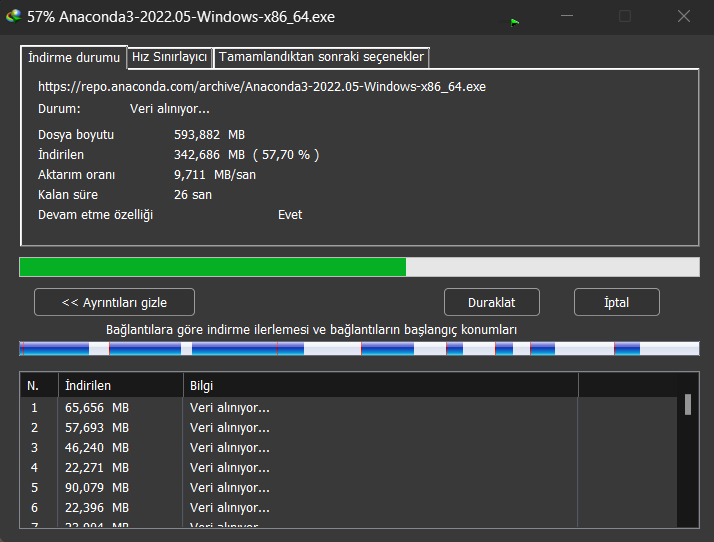Click the Devam etme özelliği label
This screenshot has width=714, height=542.
click(x=95, y=215)
